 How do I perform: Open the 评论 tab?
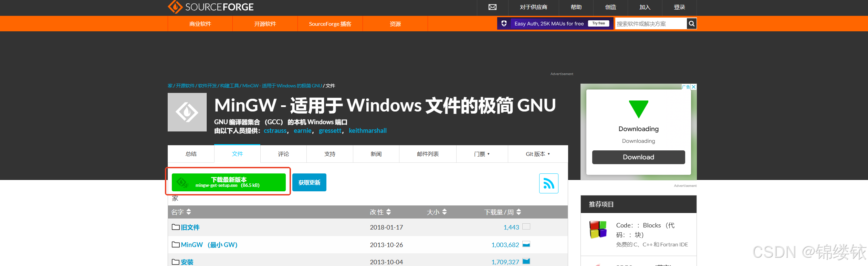[x=283, y=154]
